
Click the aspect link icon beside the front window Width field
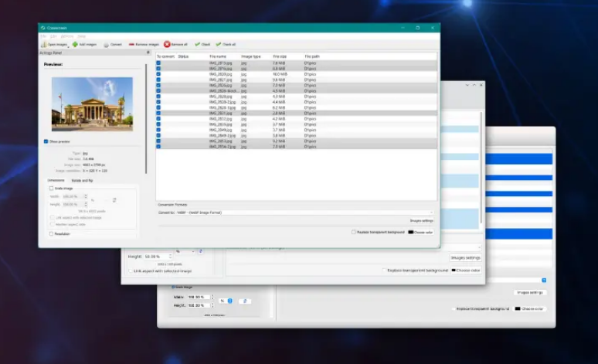click(x=114, y=200)
